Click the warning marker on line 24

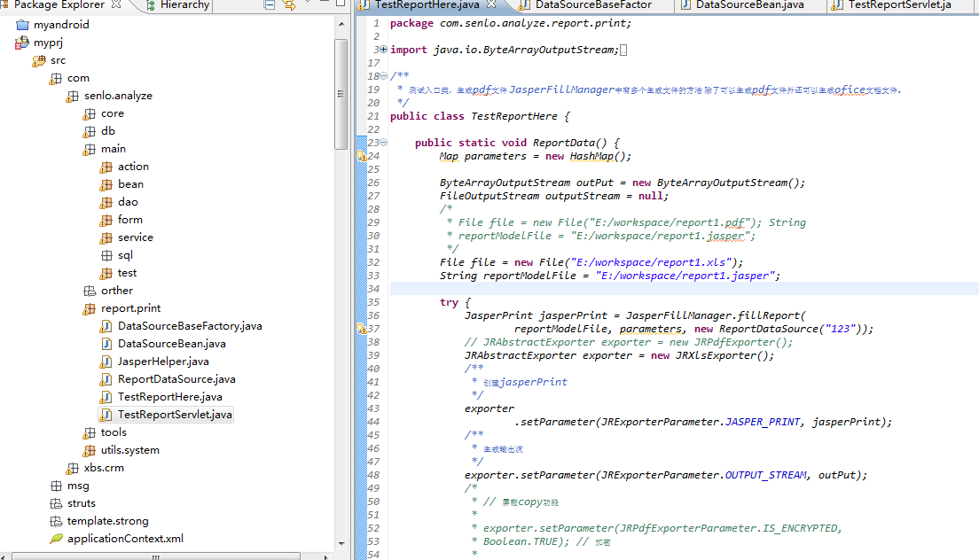[361, 156]
